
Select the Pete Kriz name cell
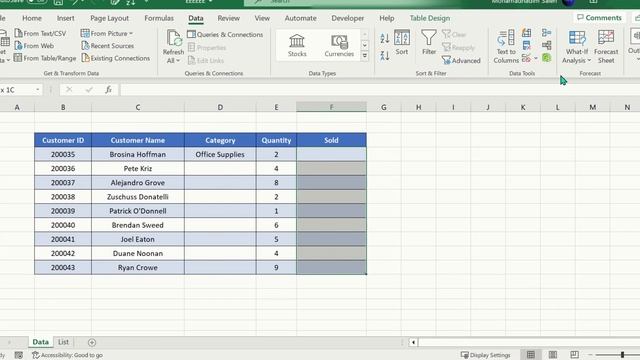click(138, 169)
